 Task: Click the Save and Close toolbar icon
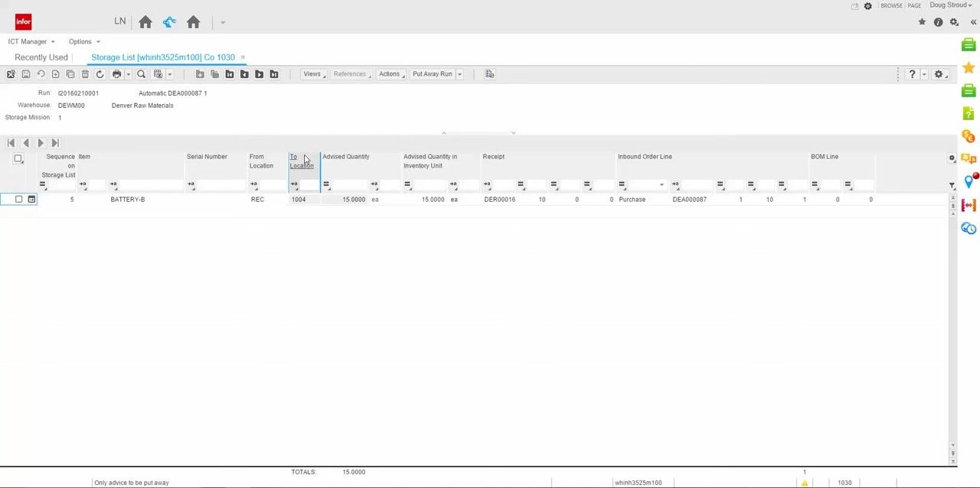[11, 74]
